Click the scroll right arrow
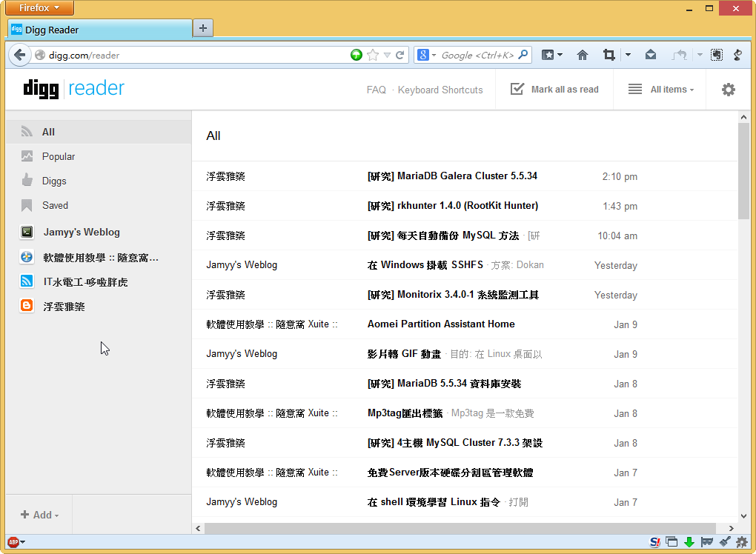 [x=732, y=529]
